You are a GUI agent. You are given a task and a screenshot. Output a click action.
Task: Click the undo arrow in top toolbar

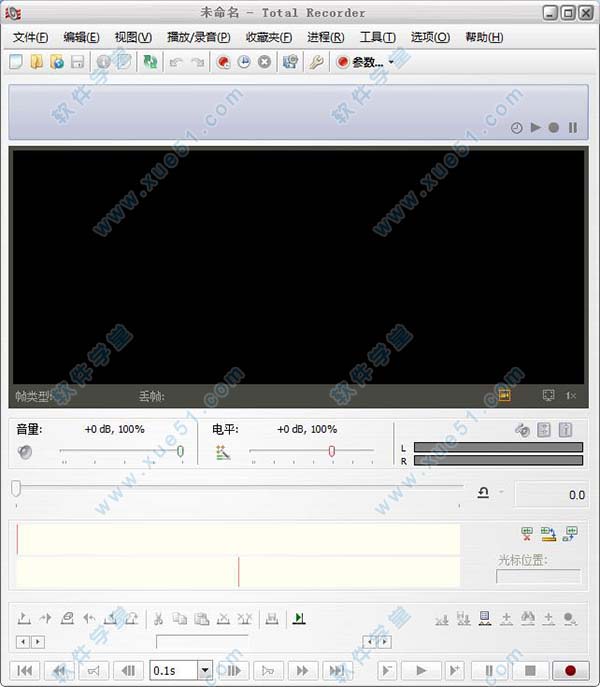(x=176, y=62)
